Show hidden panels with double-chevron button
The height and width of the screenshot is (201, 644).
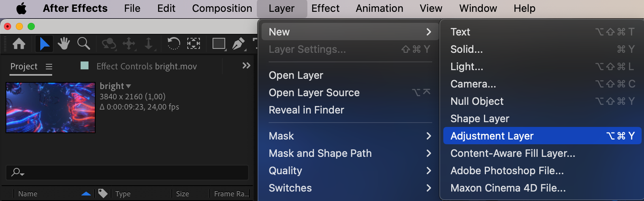[246, 65]
